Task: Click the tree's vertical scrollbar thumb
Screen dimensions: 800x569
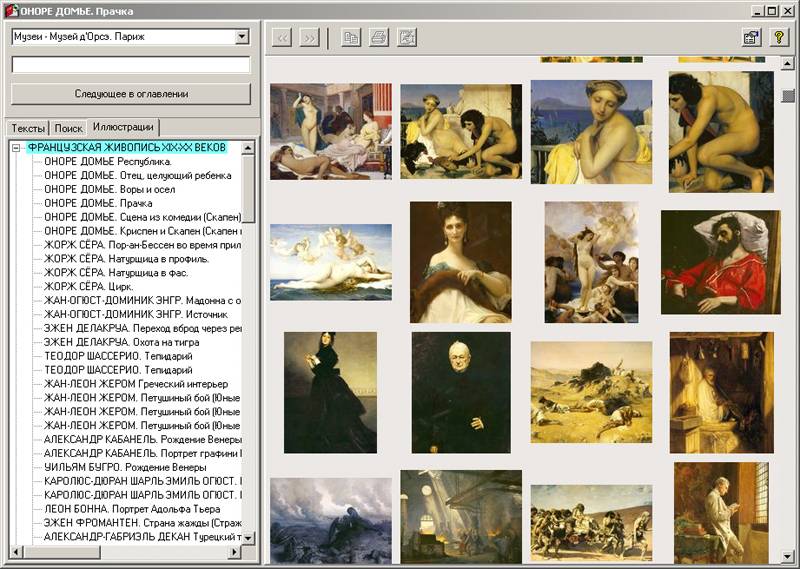Action: [248, 189]
